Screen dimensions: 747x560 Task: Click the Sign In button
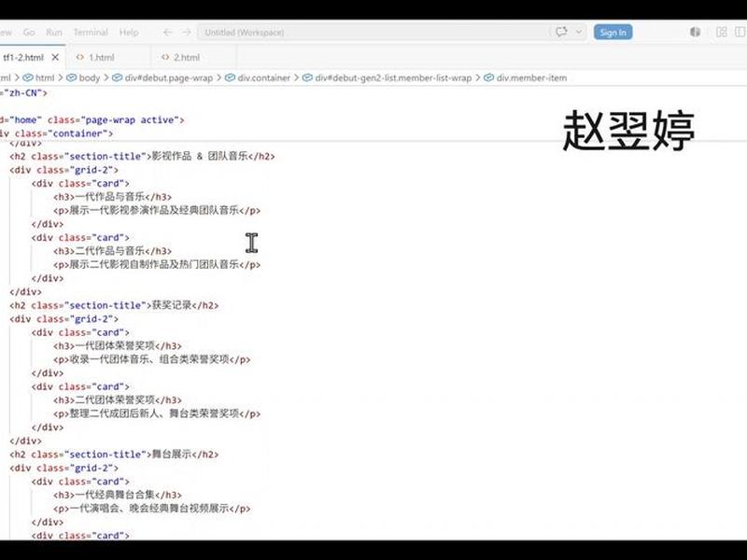coord(613,33)
